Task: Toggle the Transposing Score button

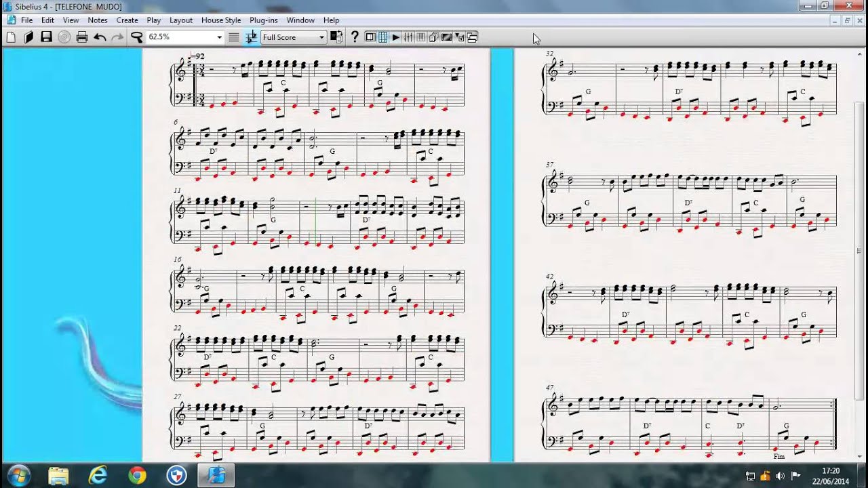Action: 251,37
